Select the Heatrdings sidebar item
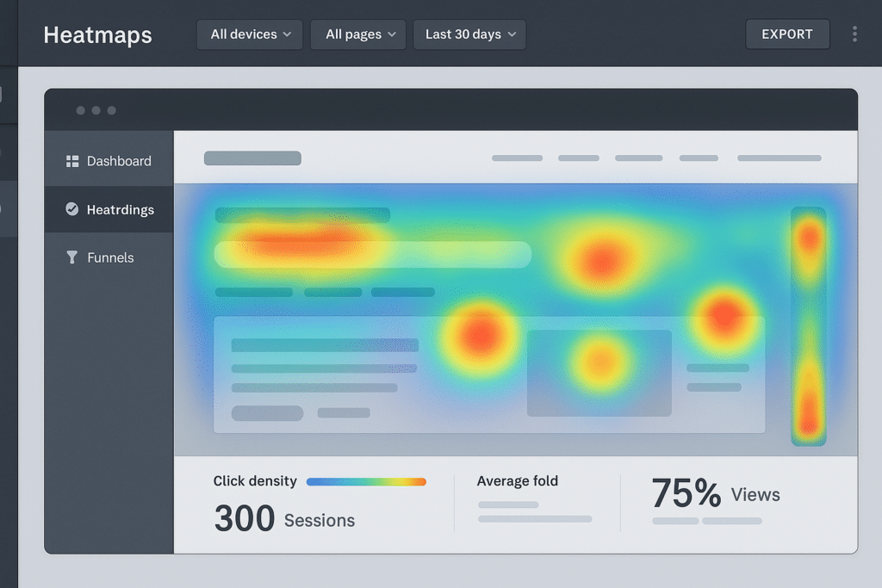Viewport: 882px width, 588px height. click(x=109, y=210)
